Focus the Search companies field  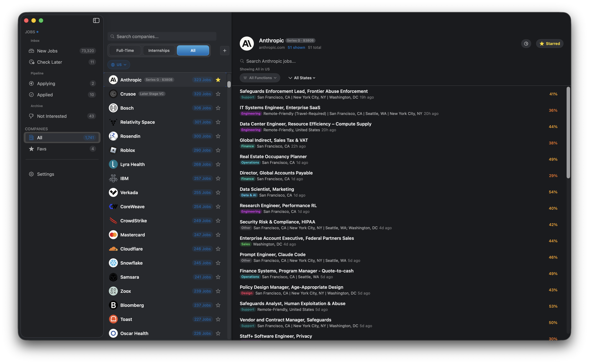(x=162, y=37)
